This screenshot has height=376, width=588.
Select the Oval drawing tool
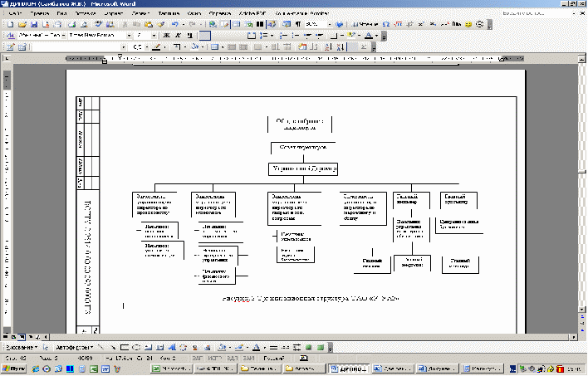[136, 348]
